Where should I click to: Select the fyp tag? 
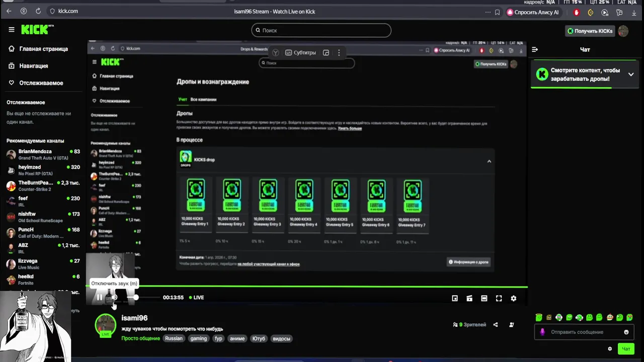coord(218,338)
